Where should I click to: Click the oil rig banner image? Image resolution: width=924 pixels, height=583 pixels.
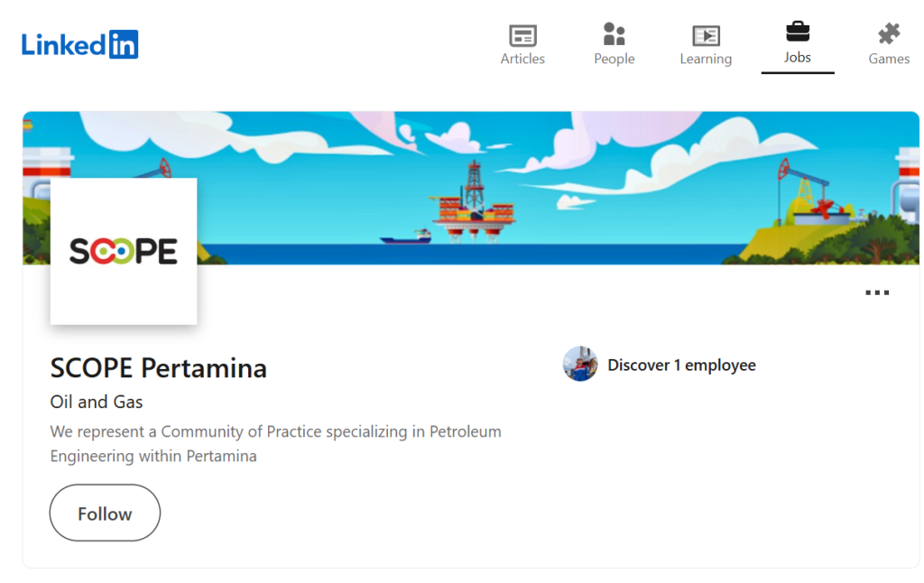pyautogui.click(x=471, y=188)
